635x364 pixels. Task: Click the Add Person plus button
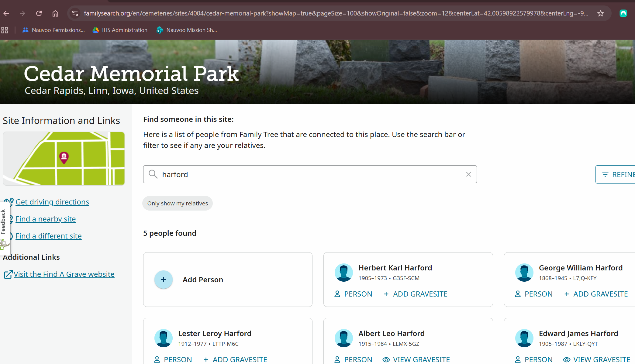[164, 280]
